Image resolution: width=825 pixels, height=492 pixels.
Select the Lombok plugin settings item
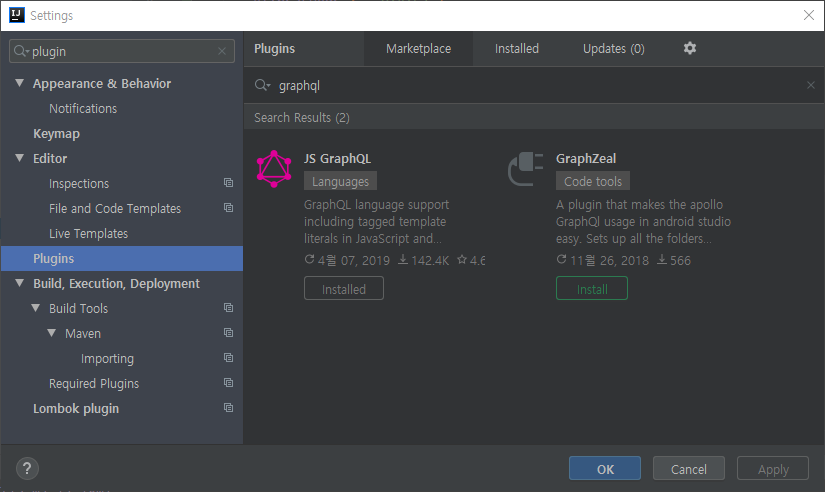[x=76, y=408]
